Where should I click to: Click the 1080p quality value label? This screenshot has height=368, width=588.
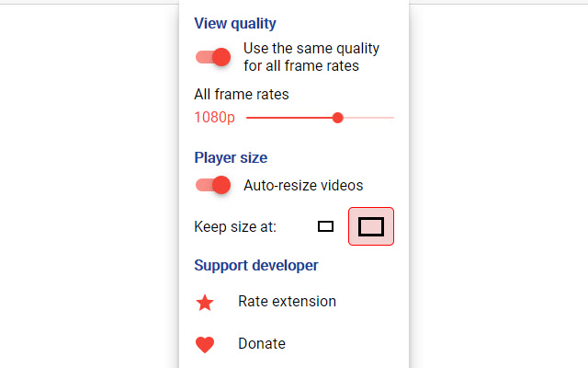click(214, 118)
